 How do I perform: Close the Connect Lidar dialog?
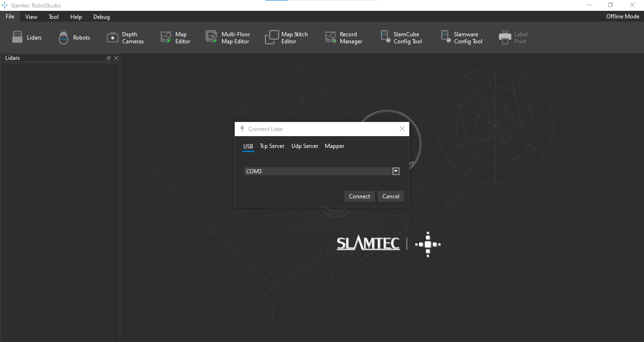(402, 129)
